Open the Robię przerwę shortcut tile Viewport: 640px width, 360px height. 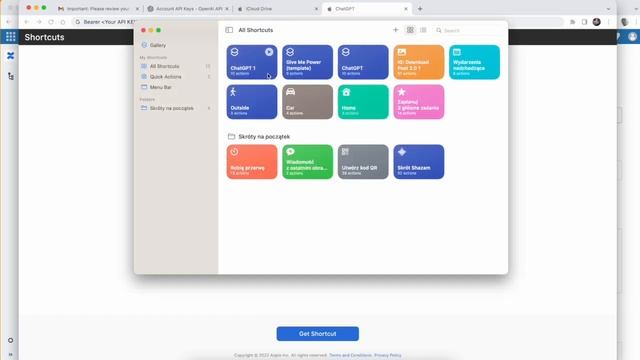point(252,162)
